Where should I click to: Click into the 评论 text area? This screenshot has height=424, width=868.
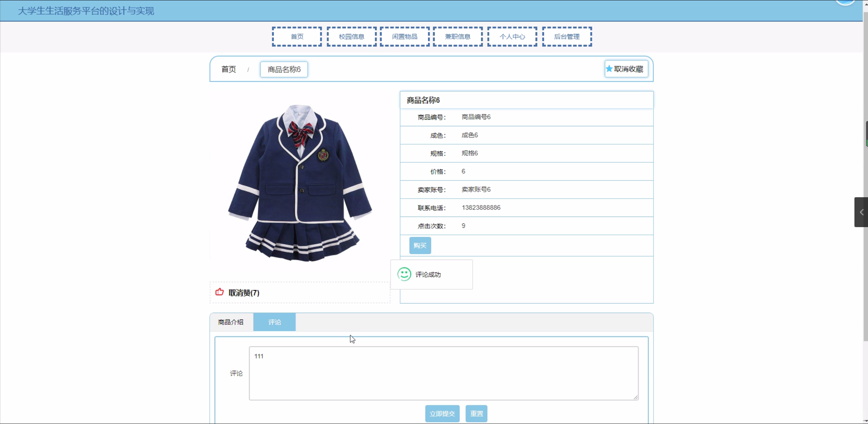tap(443, 373)
